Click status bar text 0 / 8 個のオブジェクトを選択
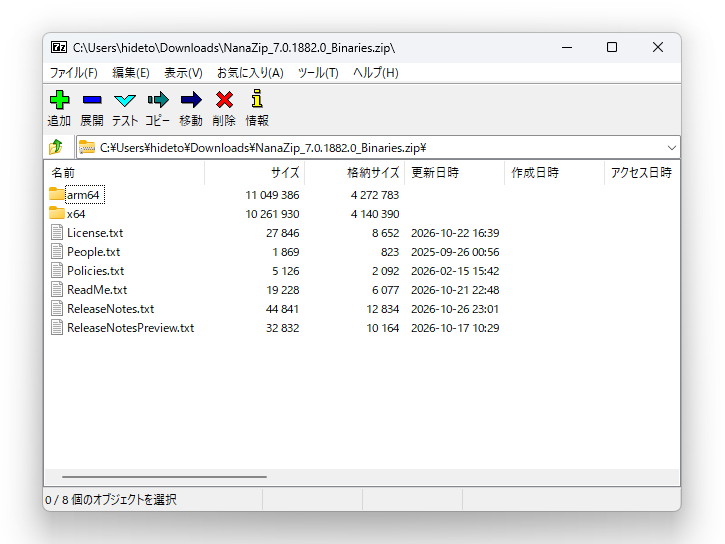 (111, 500)
